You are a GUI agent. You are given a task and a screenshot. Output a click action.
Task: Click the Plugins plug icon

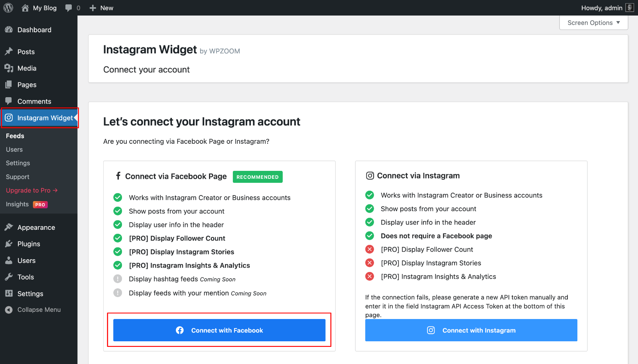point(9,244)
